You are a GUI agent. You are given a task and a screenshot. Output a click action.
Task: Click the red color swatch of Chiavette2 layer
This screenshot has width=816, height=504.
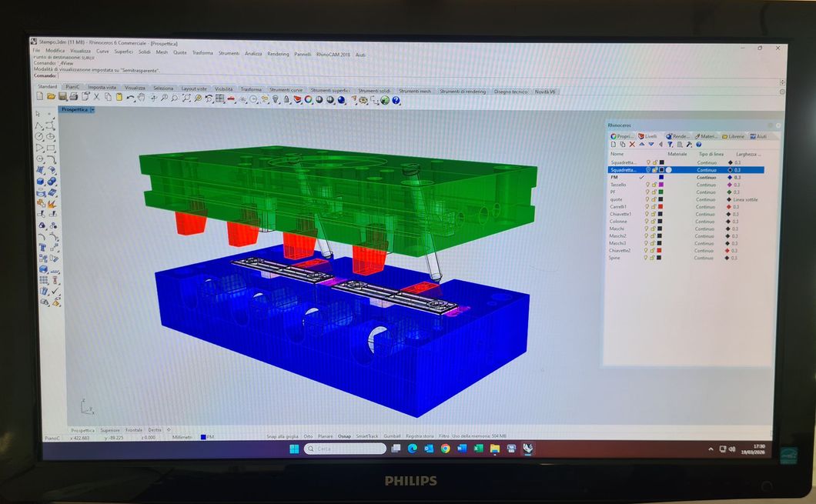pos(660,250)
